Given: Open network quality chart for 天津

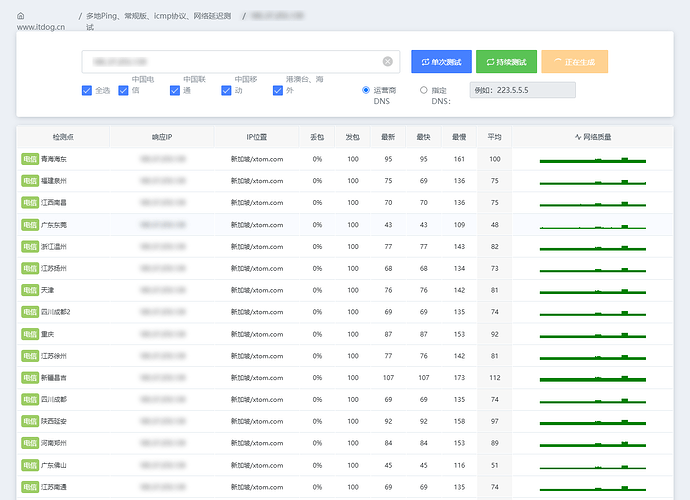Looking at the screenshot, I should (x=593, y=291).
